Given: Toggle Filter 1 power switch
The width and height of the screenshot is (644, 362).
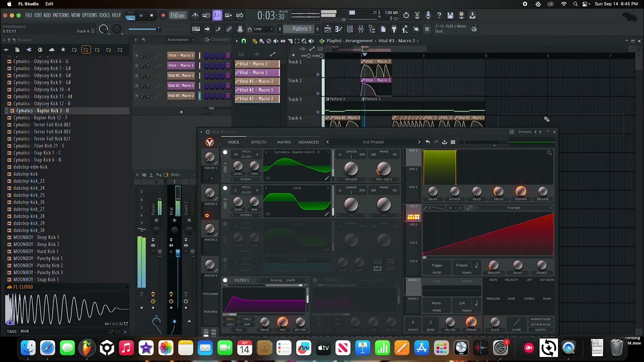Looking at the screenshot, I should coord(225,280).
